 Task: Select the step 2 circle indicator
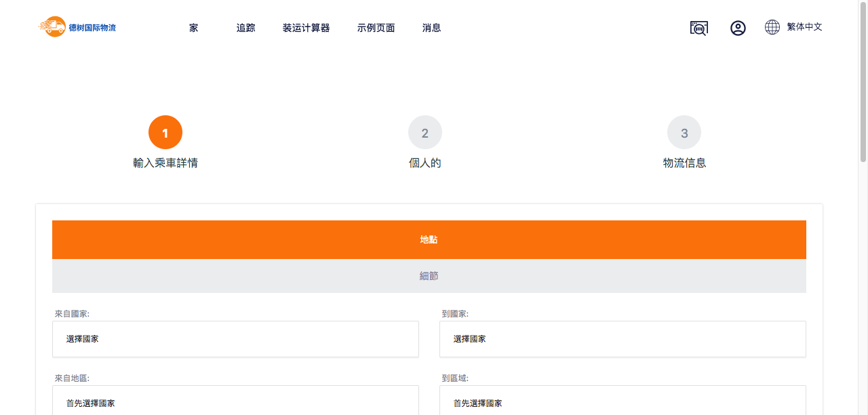click(x=425, y=132)
